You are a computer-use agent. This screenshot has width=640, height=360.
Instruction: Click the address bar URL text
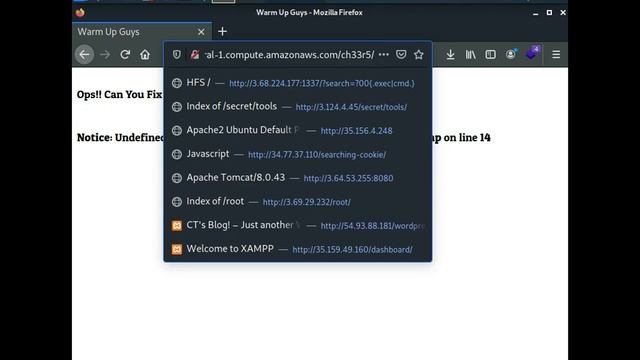point(290,55)
